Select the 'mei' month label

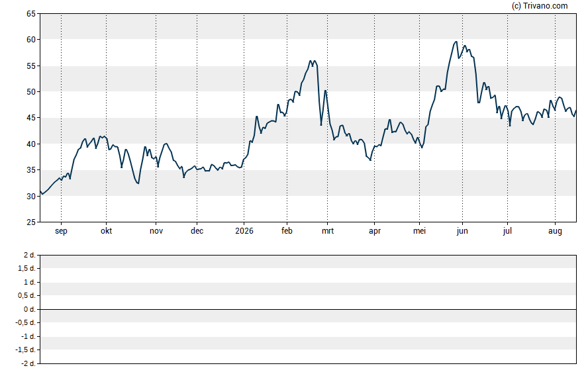[419, 231]
